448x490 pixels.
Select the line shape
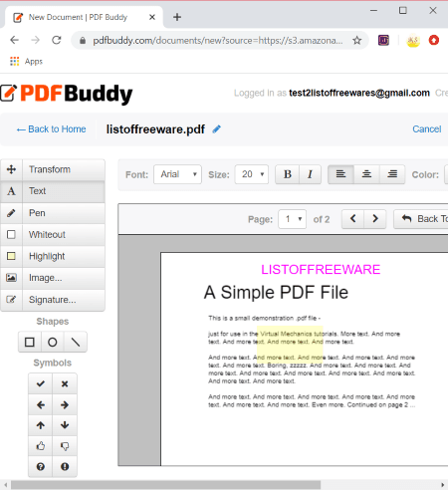click(76, 342)
